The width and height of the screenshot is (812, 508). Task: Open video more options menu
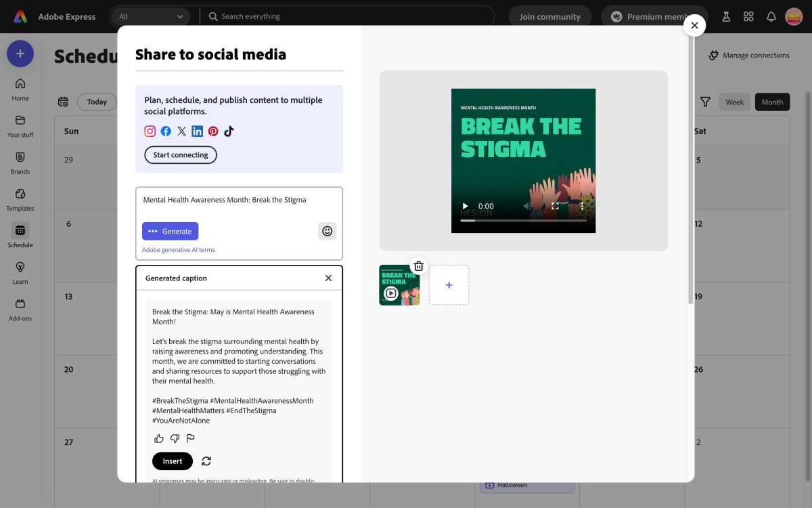pyautogui.click(x=582, y=206)
